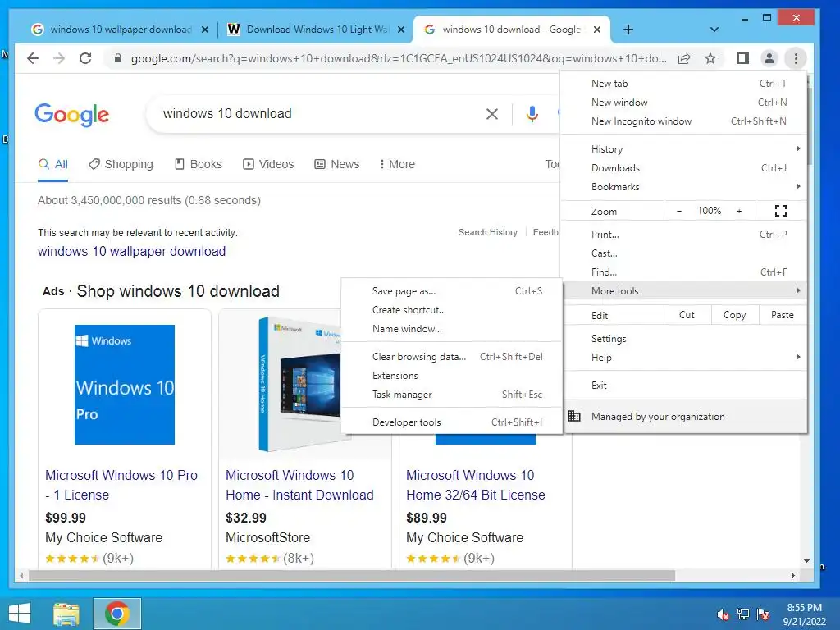The width and height of the screenshot is (840, 630).
Task: Close the windows 10 wallpaper download tab
Action: click(x=204, y=30)
